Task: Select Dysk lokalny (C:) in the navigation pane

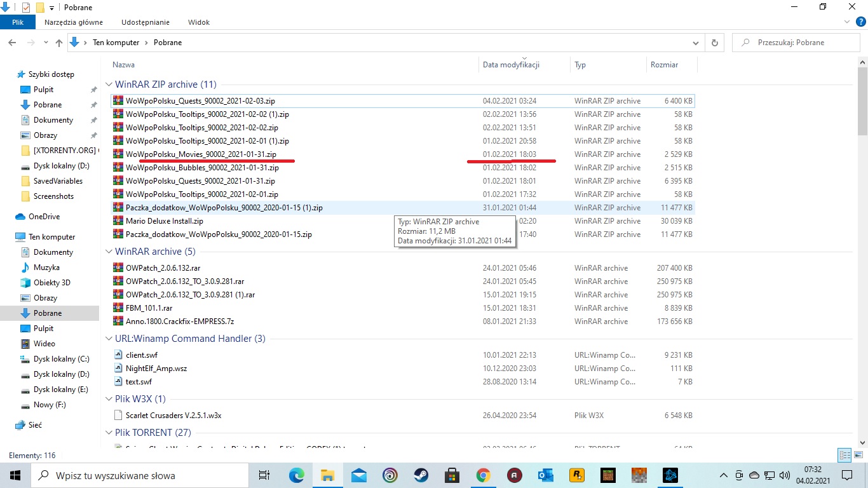Action: tap(61, 359)
